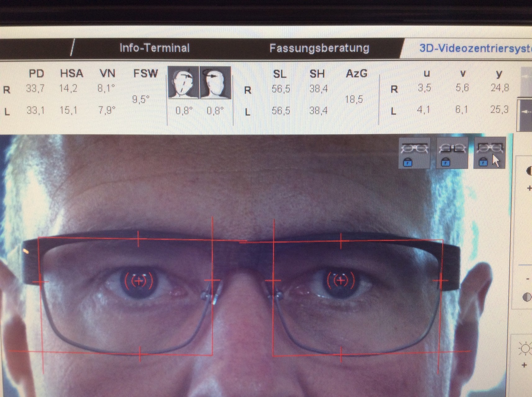Click the head rotation icon
This screenshot has height=397, width=532.
[215, 82]
